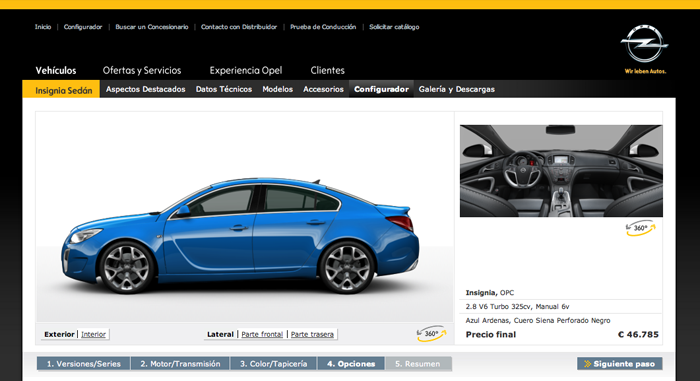
Task: Click the Solicitar catálogo link
Action: (x=394, y=27)
